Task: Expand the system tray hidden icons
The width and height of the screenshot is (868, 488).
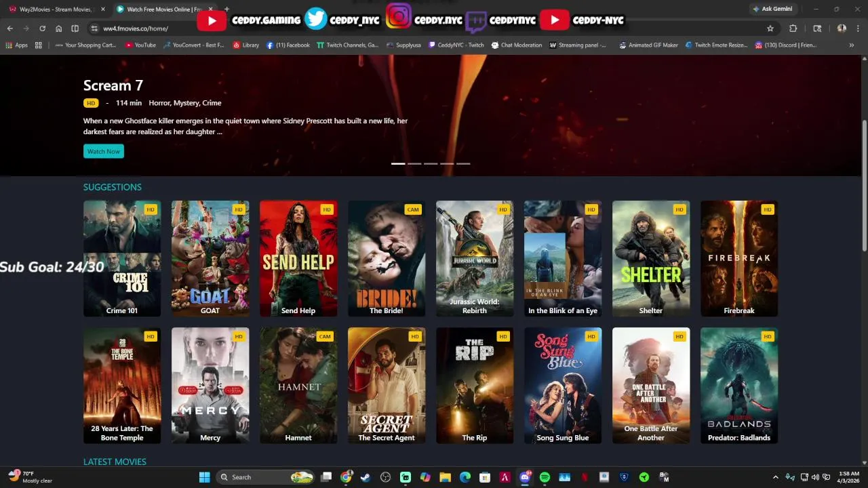Action: pos(776,477)
